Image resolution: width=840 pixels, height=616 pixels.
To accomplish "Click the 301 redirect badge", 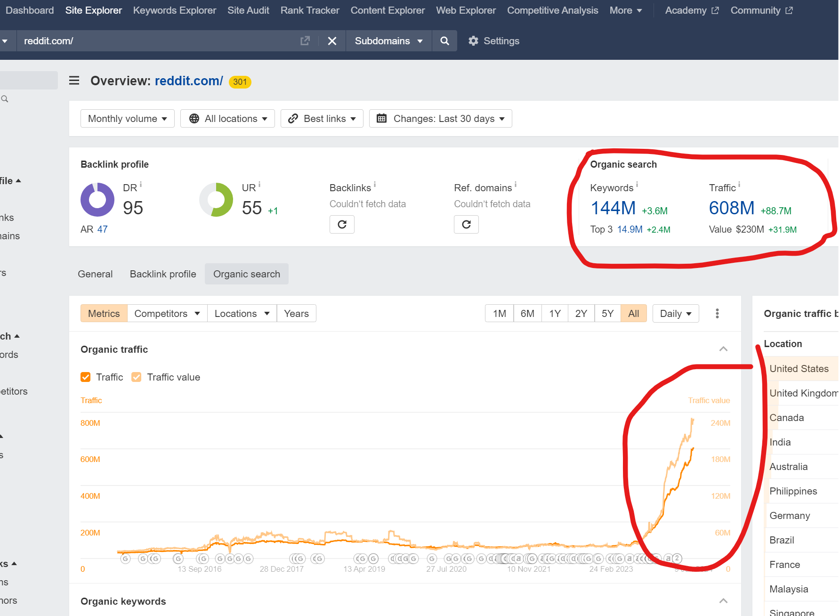I will 240,82.
